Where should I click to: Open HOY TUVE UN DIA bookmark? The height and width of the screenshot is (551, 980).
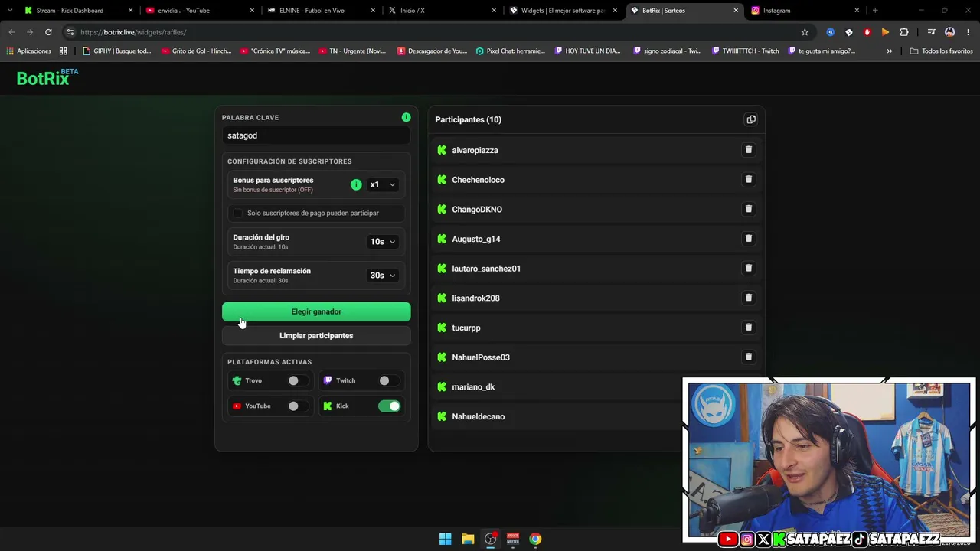(588, 51)
